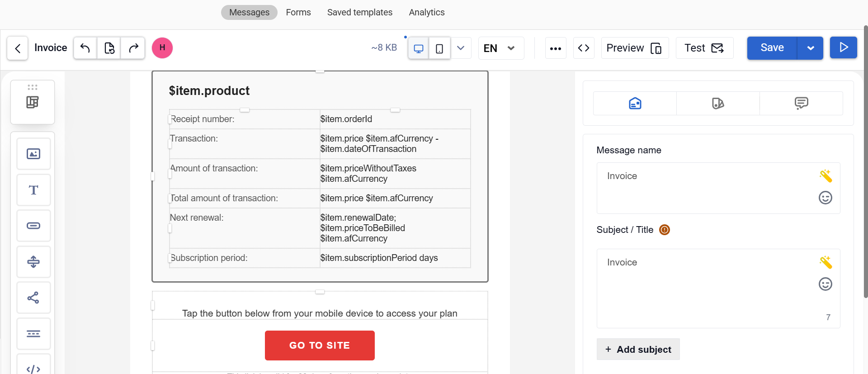Select the social share block tool
This screenshot has width=868, height=374.
click(x=33, y=298)
